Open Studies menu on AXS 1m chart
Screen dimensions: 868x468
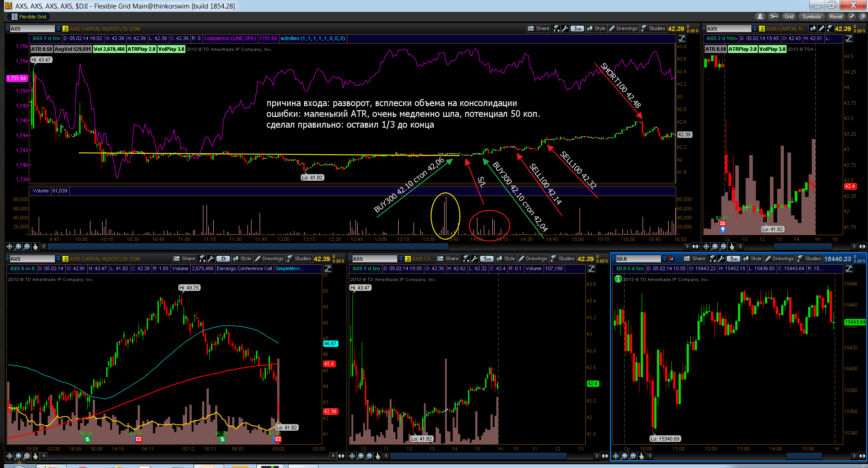tap(653, 28)
